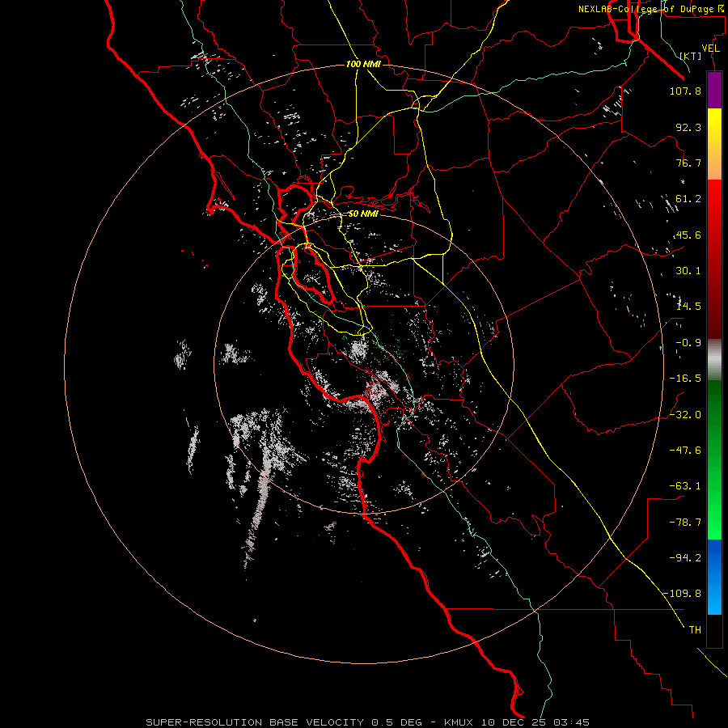
Task: Select the -78.7 legend value
Action: [685, 523]
